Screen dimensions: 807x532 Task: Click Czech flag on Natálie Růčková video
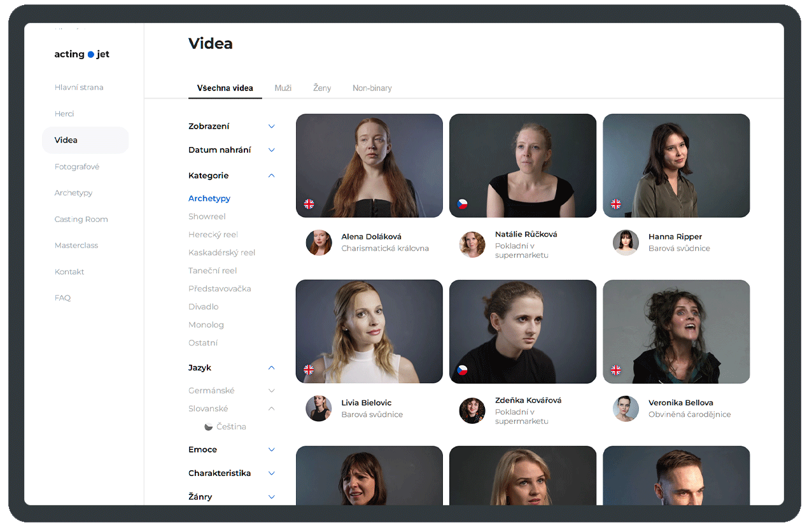click(463, 204)
